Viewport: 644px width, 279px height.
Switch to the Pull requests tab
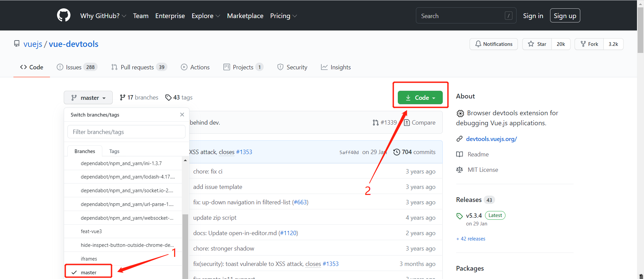pyautogui.click(x=139, y=67)
